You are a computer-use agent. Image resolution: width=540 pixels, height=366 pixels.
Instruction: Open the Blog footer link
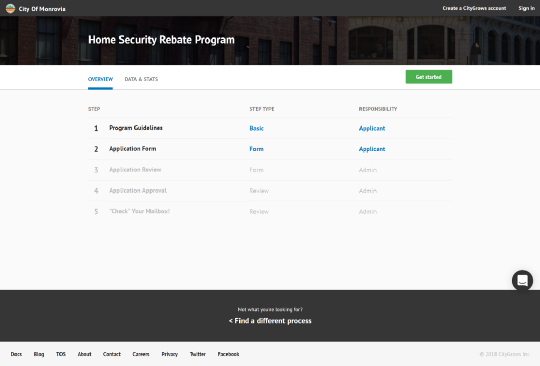click(39, 354)
